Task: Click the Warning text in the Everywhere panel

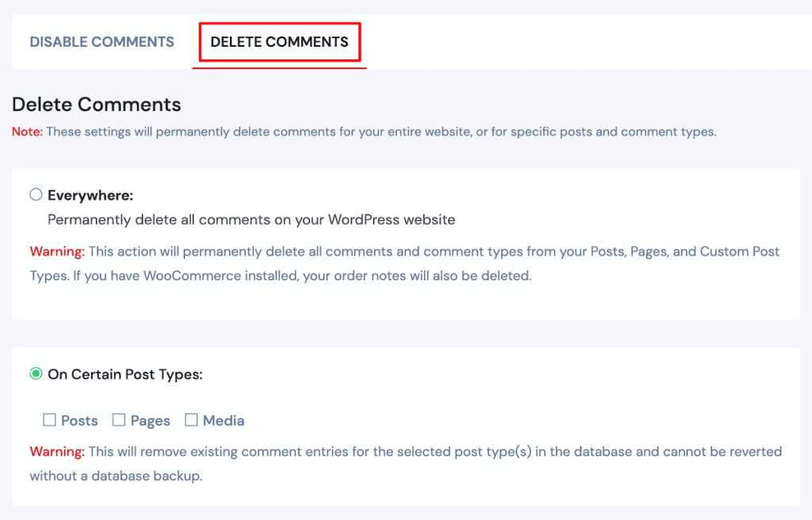Action: (x=57, y=251)
